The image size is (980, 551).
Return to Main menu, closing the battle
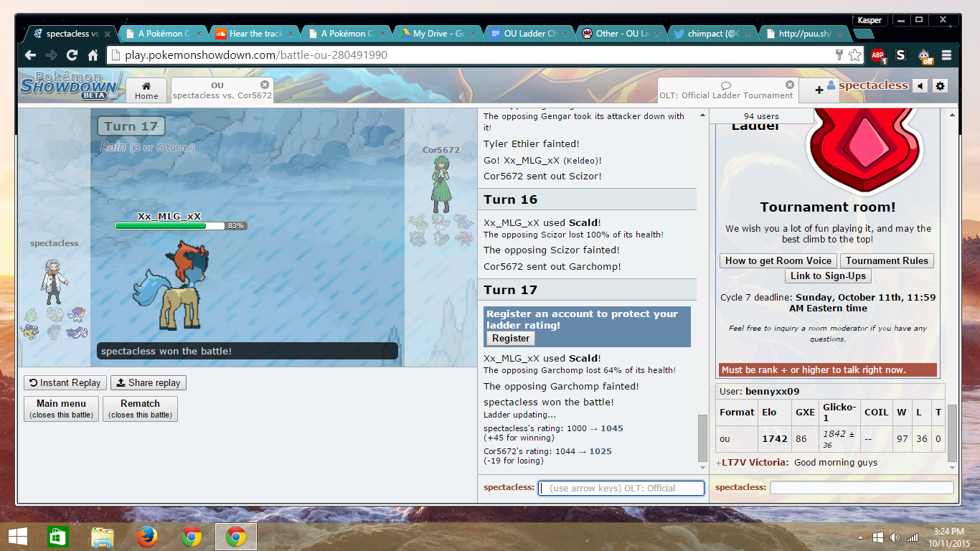click(62, 408)
